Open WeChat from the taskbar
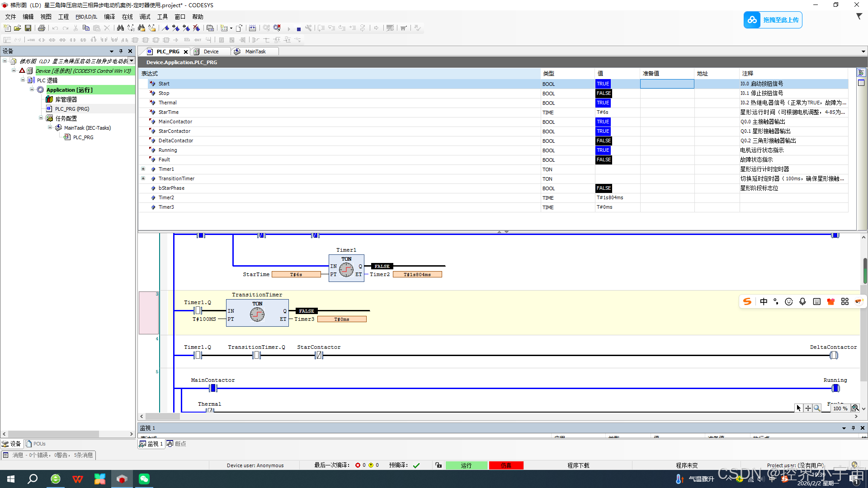The width and height of the screenshot is (868, 488). (144, 479)
